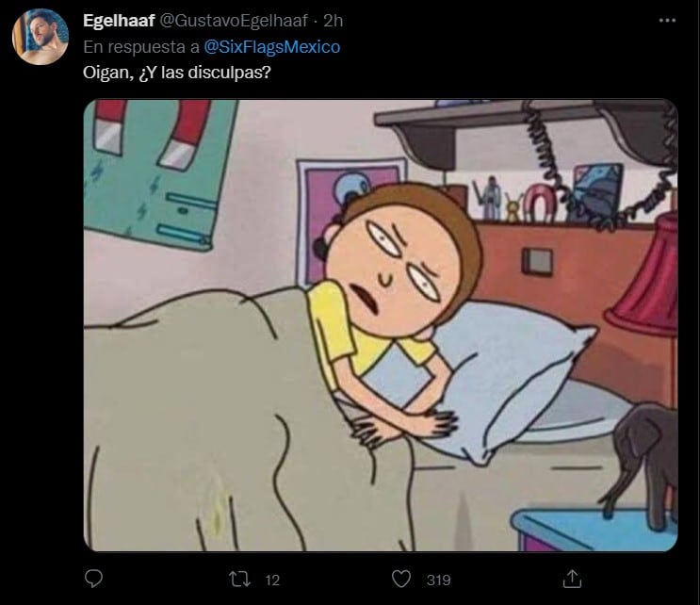Like the tweet with the heart icon
The width and height of the screenshot is (700, 605).
pos(401,578)
